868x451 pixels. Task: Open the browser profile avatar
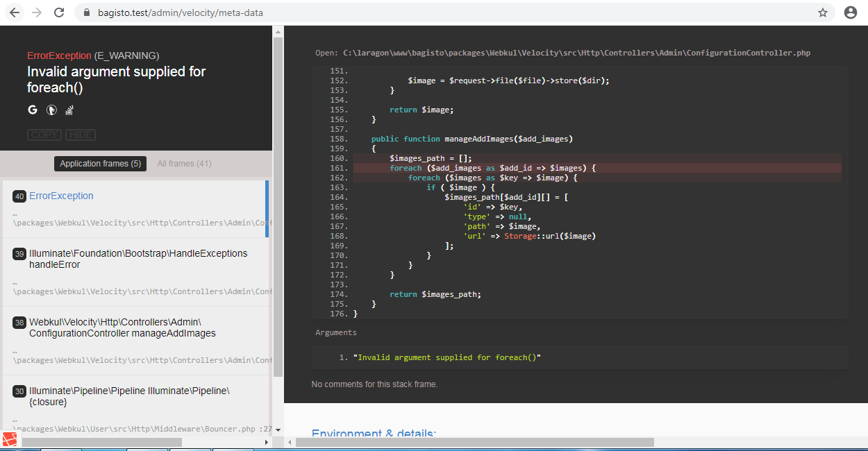[850, 12]
